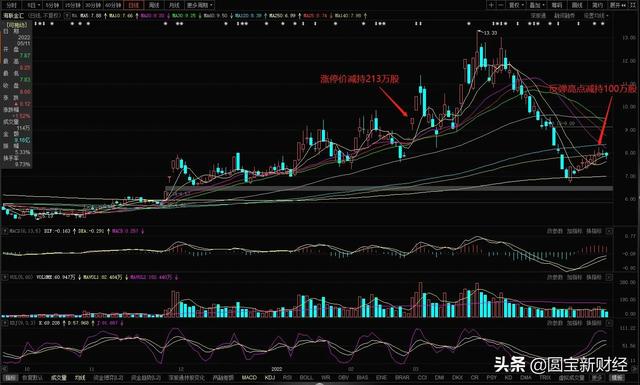Click the 更多 indicators button at bottom
Screen dimensions: 640x385
(596, 378)
